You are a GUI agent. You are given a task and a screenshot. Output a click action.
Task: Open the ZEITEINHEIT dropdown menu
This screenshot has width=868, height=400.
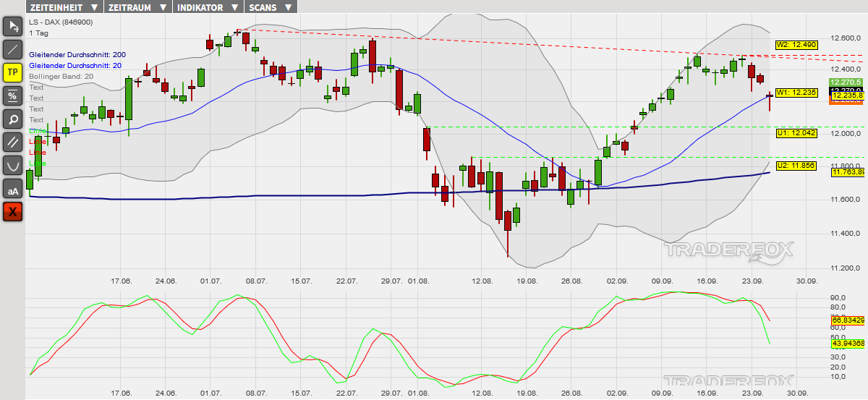64,7
